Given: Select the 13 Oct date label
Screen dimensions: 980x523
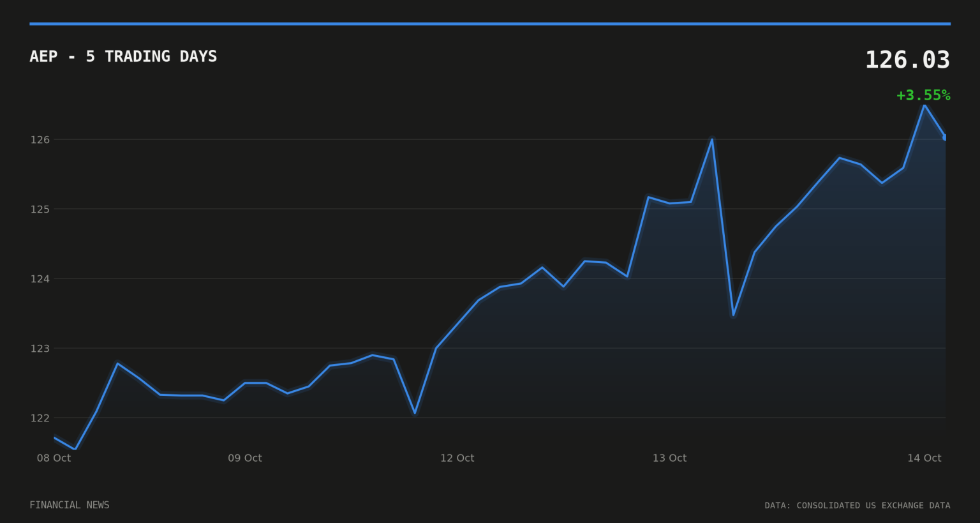Looking at the screenshot, I should tap(669, 458).
